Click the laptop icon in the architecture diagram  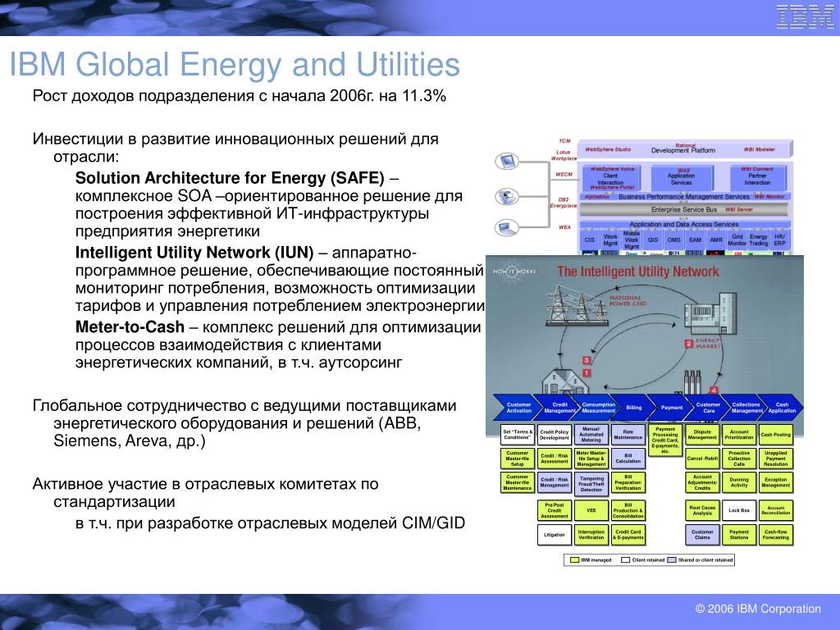point(507,228)
